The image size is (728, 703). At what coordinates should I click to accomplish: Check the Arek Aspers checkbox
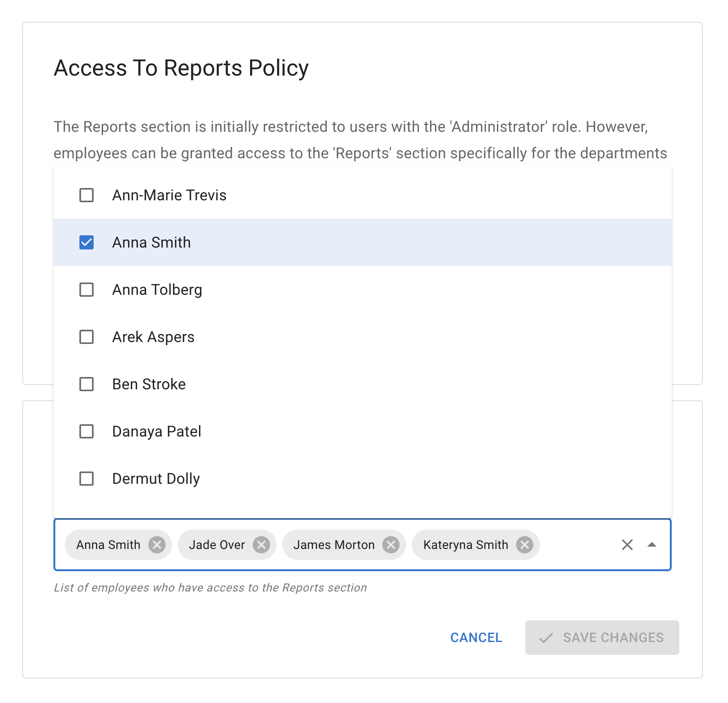[86, 337]
